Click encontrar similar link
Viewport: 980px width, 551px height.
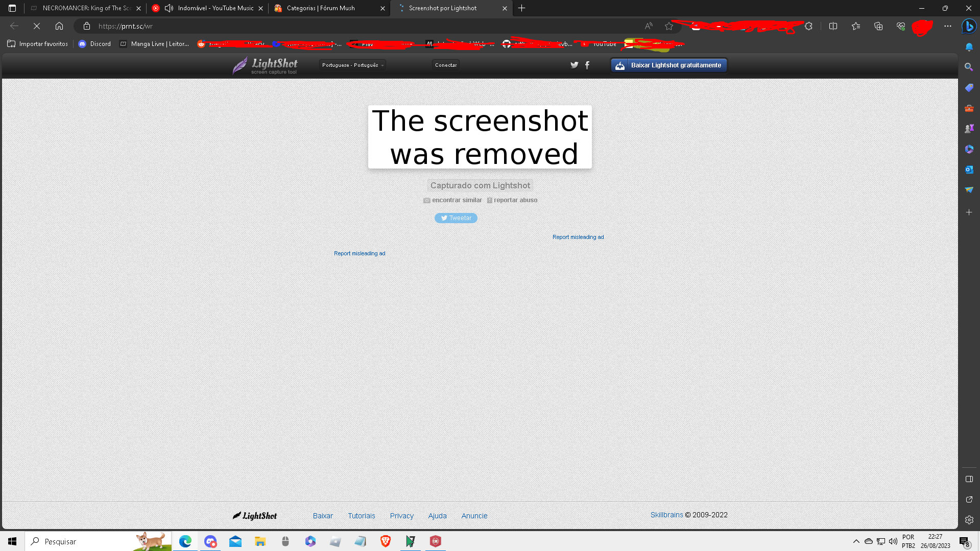coord(452,200)
